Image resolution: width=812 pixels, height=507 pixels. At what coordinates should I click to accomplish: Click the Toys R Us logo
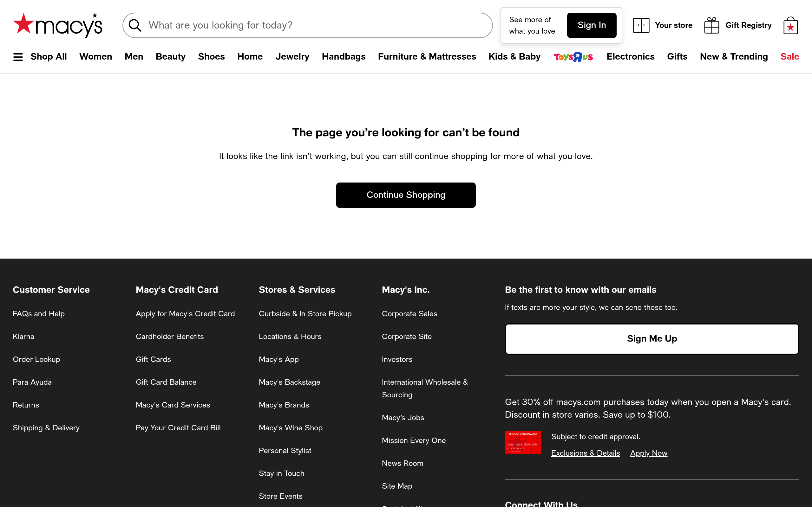(573, 57)
